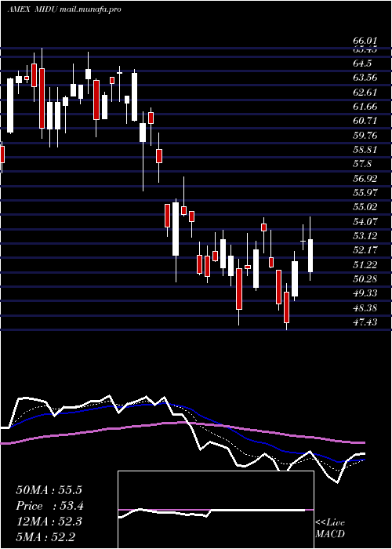Click the AMEX MIDU mail.munafa.pro title text
Image resolution: width=392 pixels, height=549 pixels.
[64, 9]
